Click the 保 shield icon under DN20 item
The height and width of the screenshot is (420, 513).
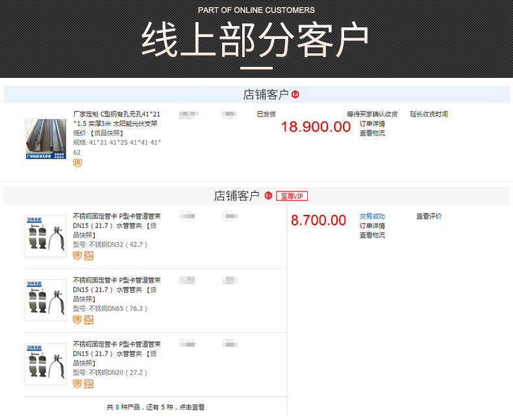click(77, 384)
